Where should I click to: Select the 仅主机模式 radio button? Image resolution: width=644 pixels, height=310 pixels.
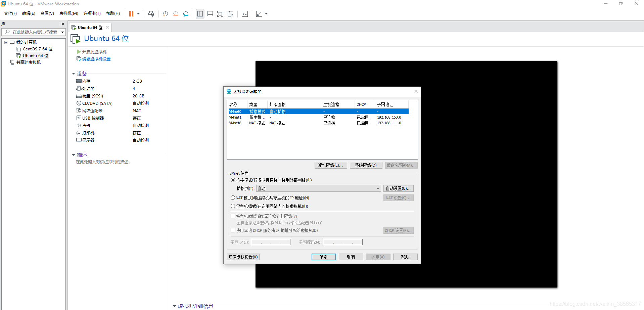tap(233, 206)
